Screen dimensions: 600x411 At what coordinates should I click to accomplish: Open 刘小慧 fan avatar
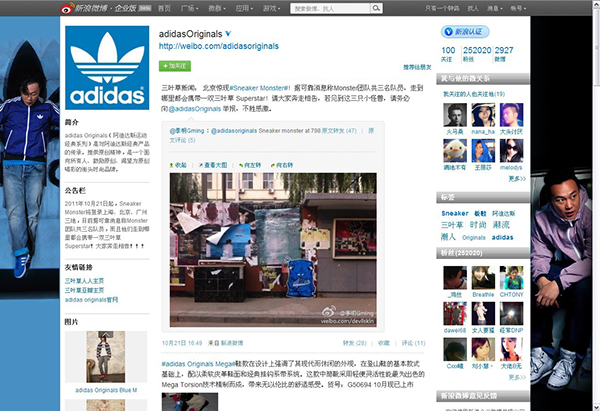coord(483,349)
